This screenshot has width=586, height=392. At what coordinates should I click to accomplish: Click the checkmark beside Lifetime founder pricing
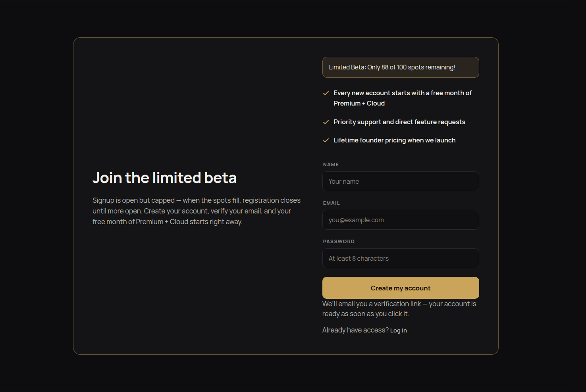tap(326, 140)
